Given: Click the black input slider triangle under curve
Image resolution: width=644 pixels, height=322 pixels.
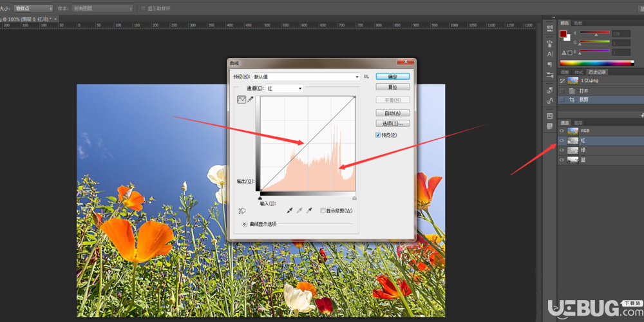Looking at the screenshot, I should click(x=260, y=198).
